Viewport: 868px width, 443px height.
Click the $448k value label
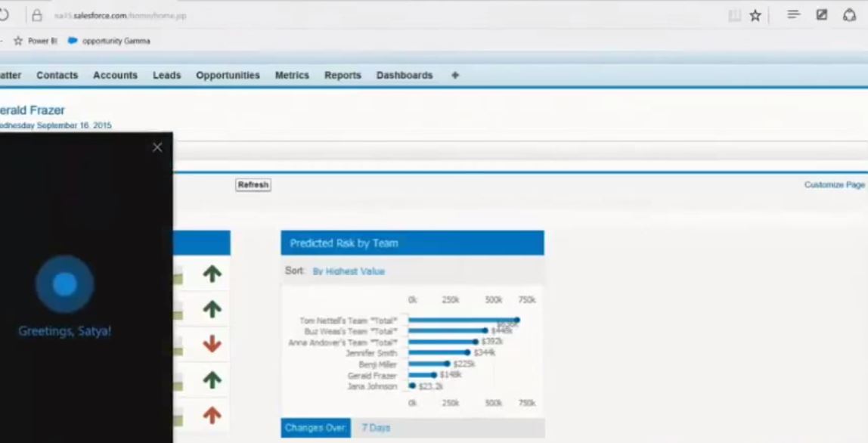tap(501, 330)
